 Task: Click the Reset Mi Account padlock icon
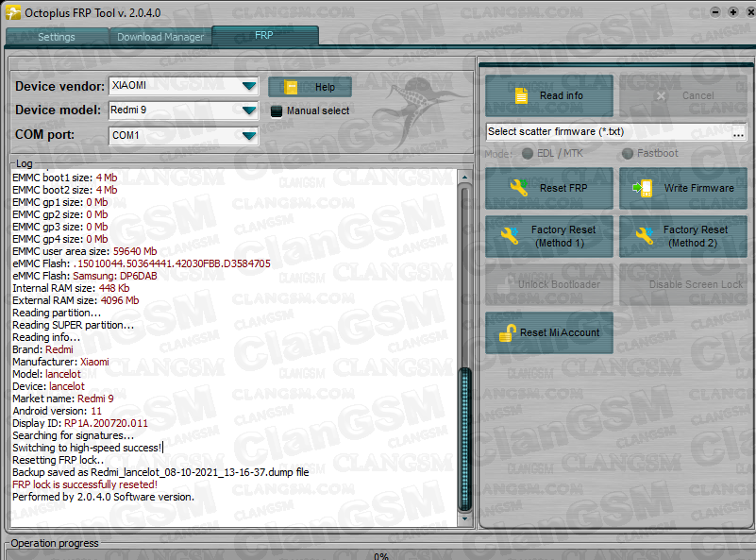coord(507,332)
